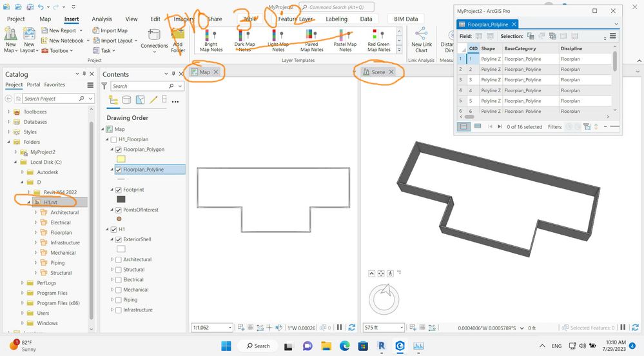Enable the H1_Floorplan group layer checkbox
The width and height of the screenshot is (644, 356).
113,139
